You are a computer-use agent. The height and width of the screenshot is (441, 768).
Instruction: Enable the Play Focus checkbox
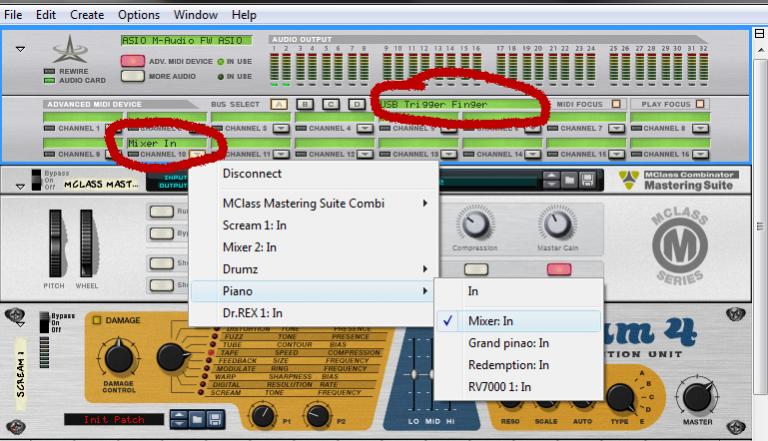coord(700,104)
